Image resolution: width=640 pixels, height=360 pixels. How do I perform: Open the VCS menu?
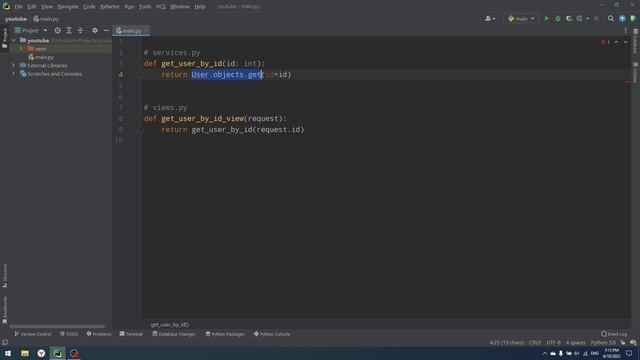(161, 7)
